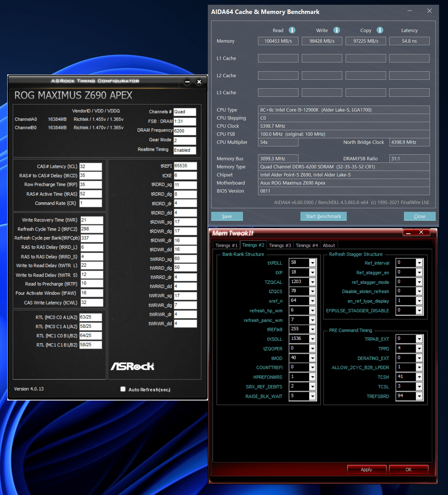This screenshot has width=448, height=495.
Task: Expand the tMOD dropdown
Action: click(x=313, y=358)
